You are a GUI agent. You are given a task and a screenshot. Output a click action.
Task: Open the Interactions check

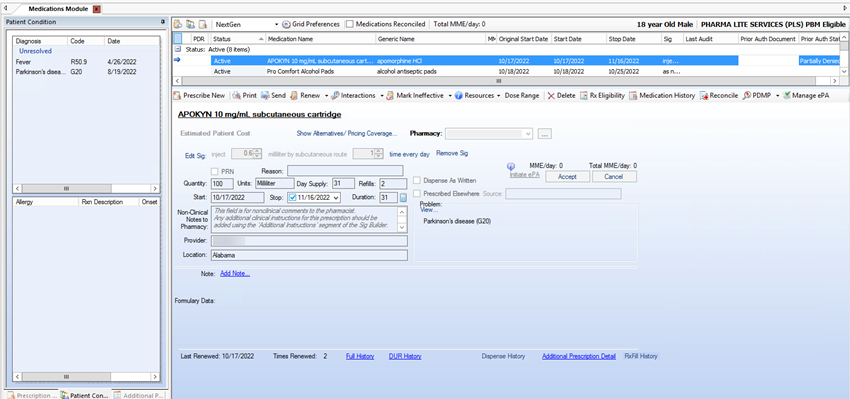pyautogui.click(x=353, y=95)
